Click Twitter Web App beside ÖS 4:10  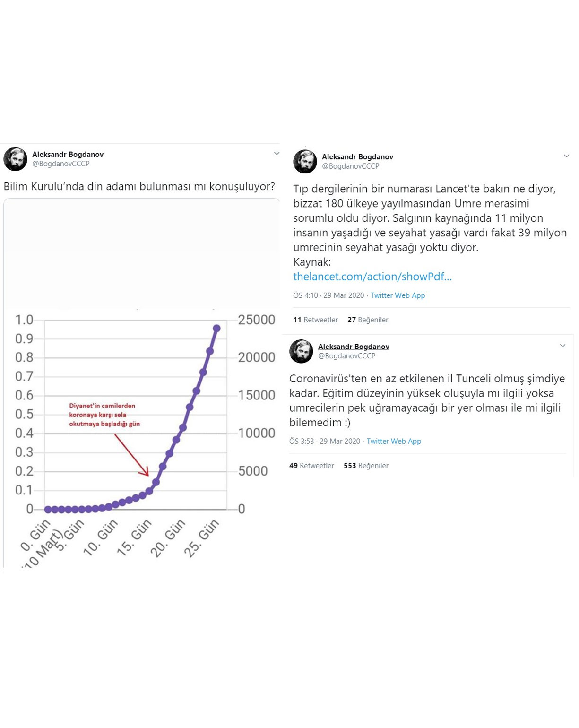tap(398, 295)
